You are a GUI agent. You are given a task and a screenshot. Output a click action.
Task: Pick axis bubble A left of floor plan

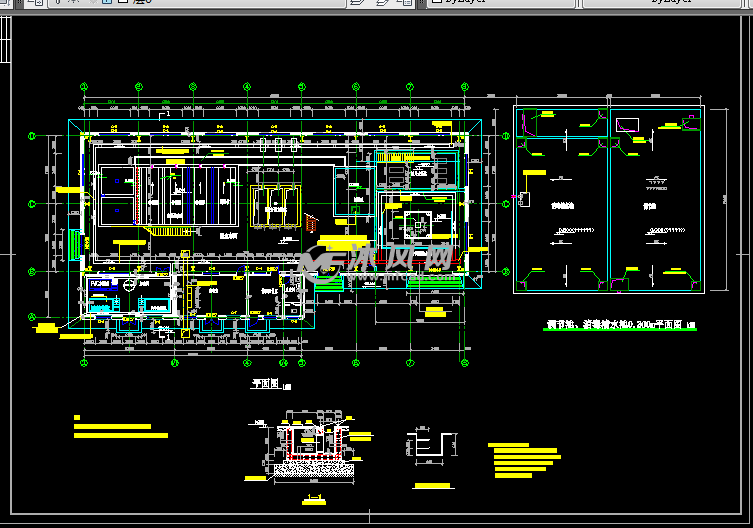[32, 317]
